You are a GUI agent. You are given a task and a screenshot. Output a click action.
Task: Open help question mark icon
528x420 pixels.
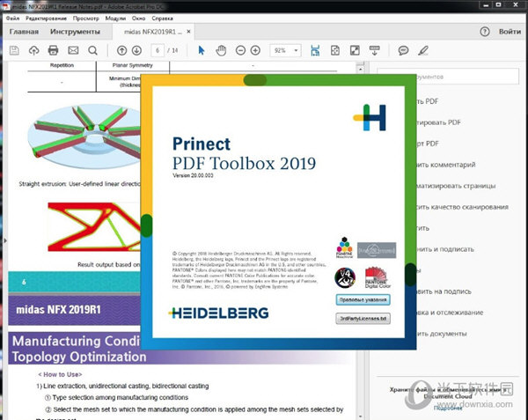pyautogui.click(x=485, y=32)
